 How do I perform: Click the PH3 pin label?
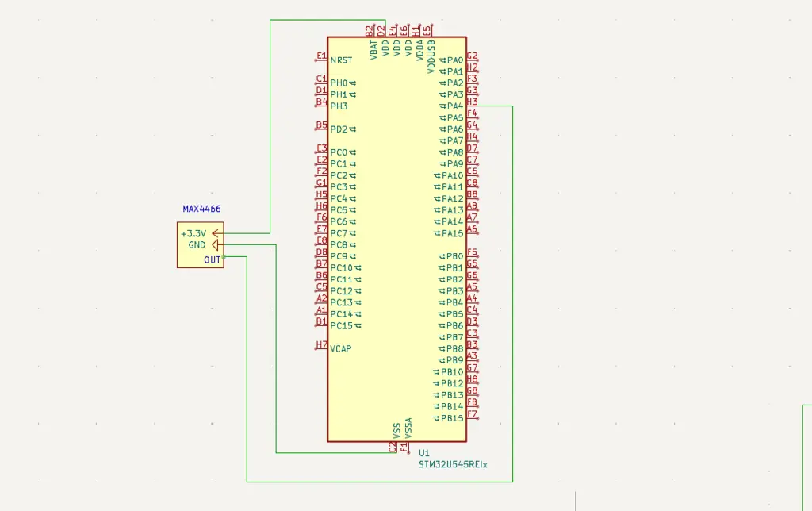point(339,106)
